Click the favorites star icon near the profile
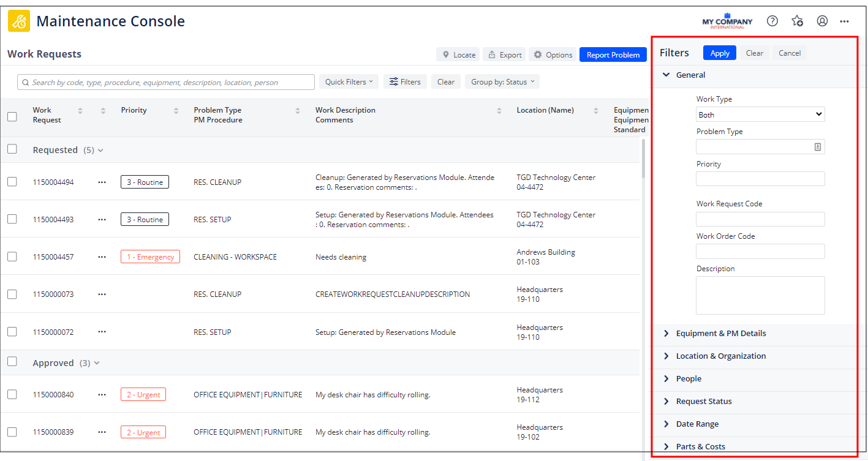This screenshot has height=461, width=868. pos(797,20)
